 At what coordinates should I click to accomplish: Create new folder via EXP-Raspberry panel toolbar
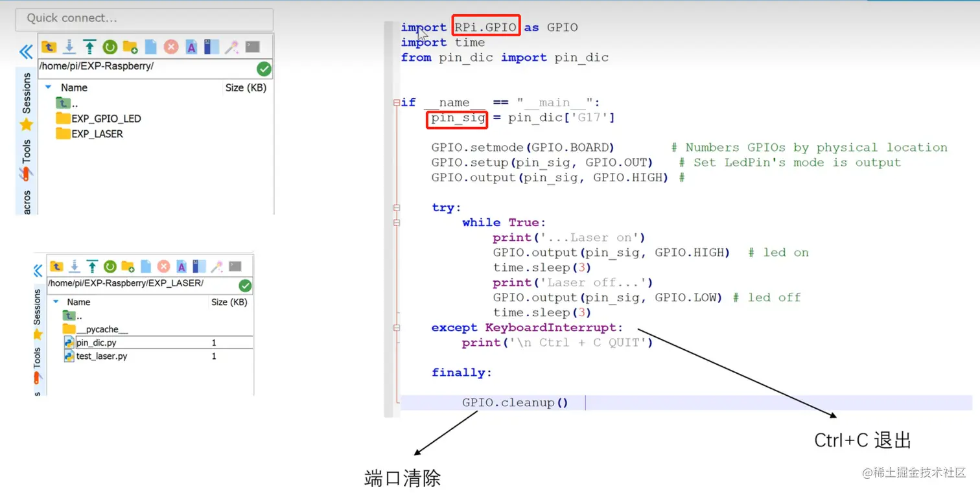pos(130,47)
